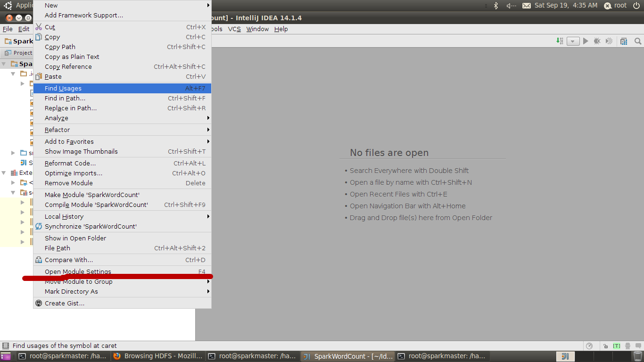Choose File Path menu entry
The image size is (644, 362).
coord(122,248)
